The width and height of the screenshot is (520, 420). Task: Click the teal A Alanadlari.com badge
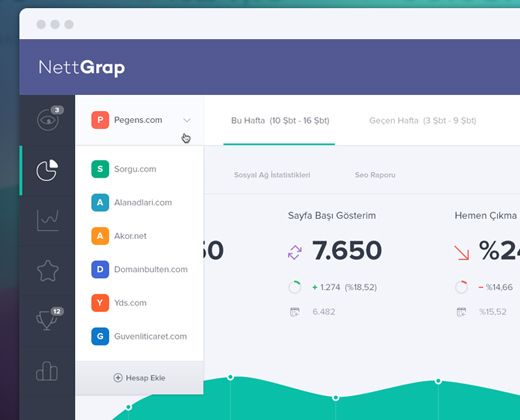pos(100,202)
